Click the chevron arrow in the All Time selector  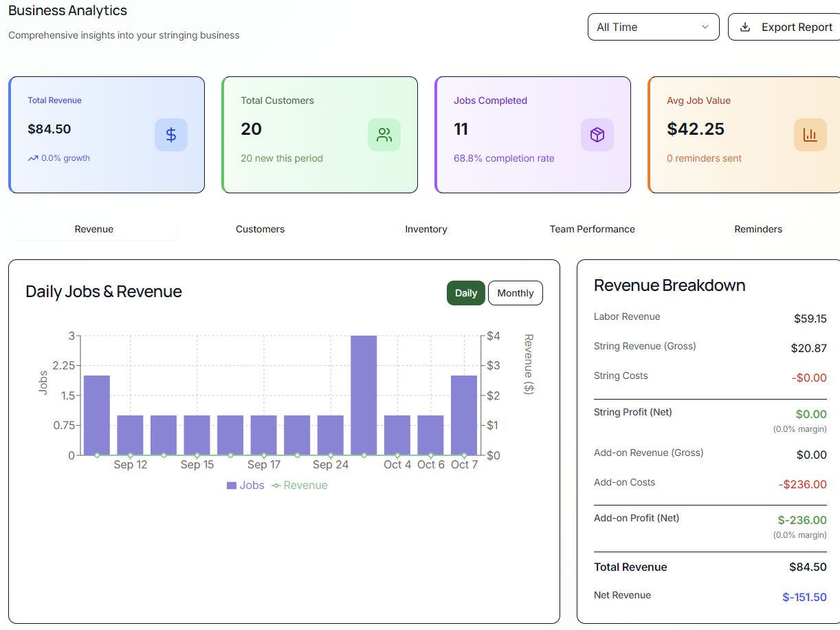click(705, 28)
